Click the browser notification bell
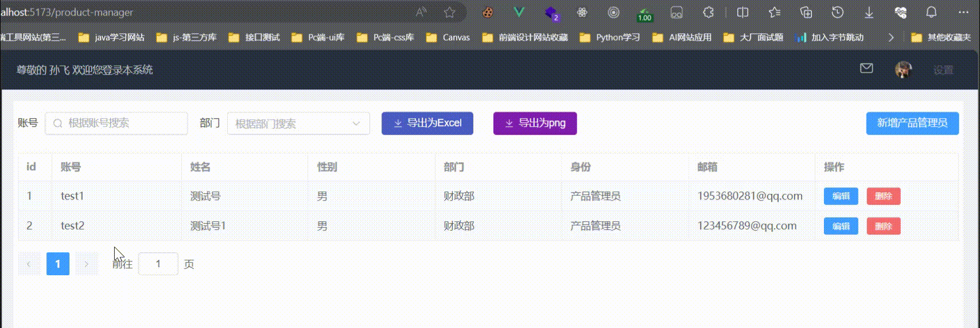The image size is (980, 328). [932, 12]
